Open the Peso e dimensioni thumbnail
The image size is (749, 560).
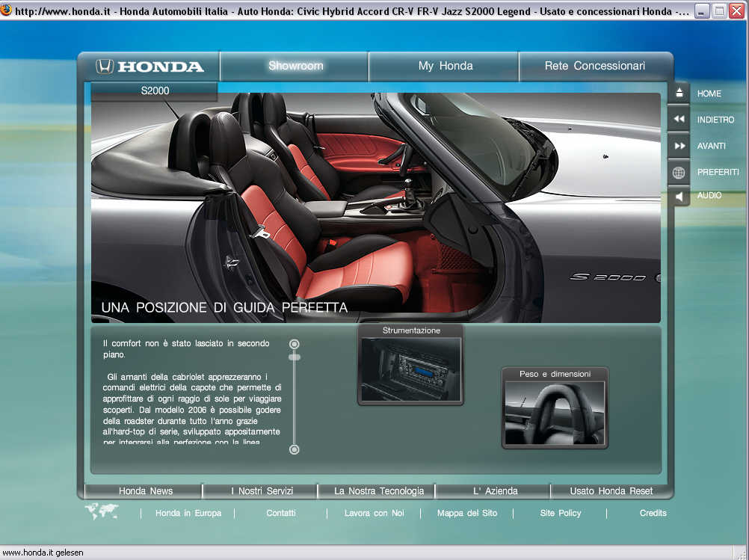(x=555, y=413)
